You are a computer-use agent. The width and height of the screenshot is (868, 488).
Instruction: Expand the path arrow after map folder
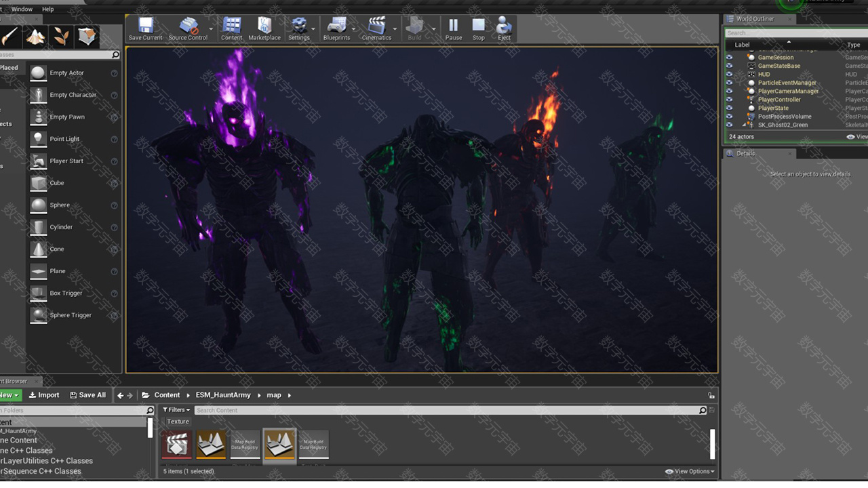point(290,395)
